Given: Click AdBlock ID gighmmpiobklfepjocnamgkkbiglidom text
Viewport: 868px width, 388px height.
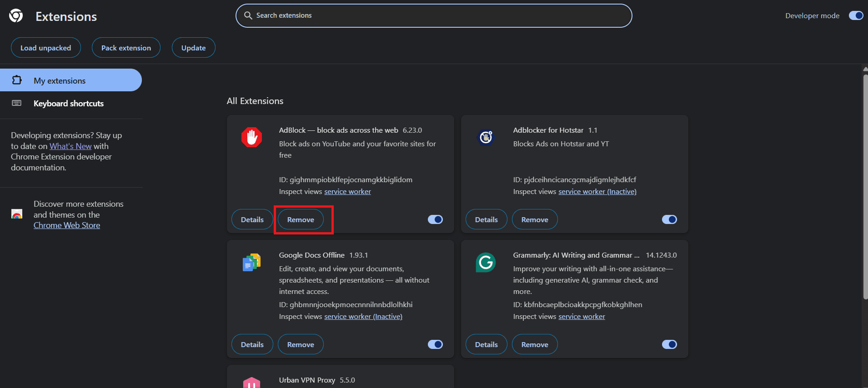Looking at the screenshot, I should coord(346,180).
